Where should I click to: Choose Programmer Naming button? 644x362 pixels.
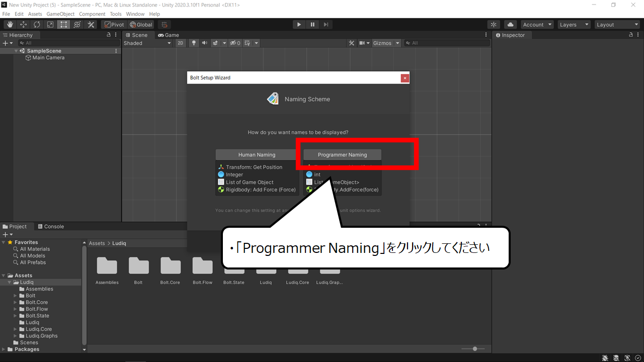point(342,155)
